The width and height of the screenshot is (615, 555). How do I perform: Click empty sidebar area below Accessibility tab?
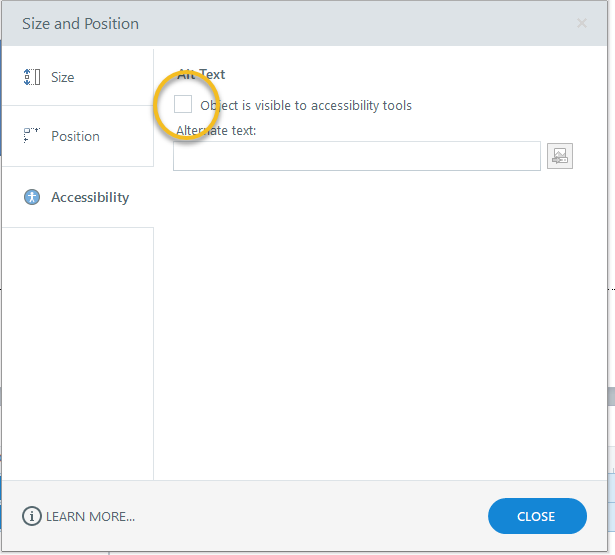(78, 350)
